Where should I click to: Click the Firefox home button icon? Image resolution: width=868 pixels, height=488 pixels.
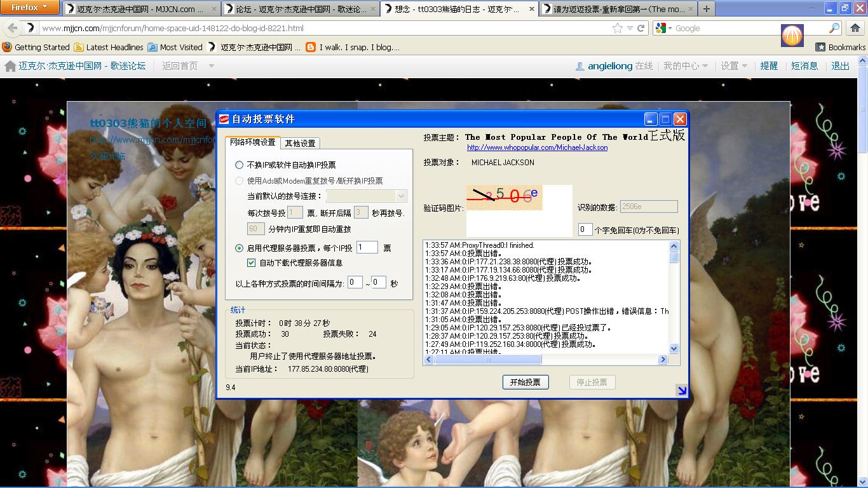[x=855, y=28]
